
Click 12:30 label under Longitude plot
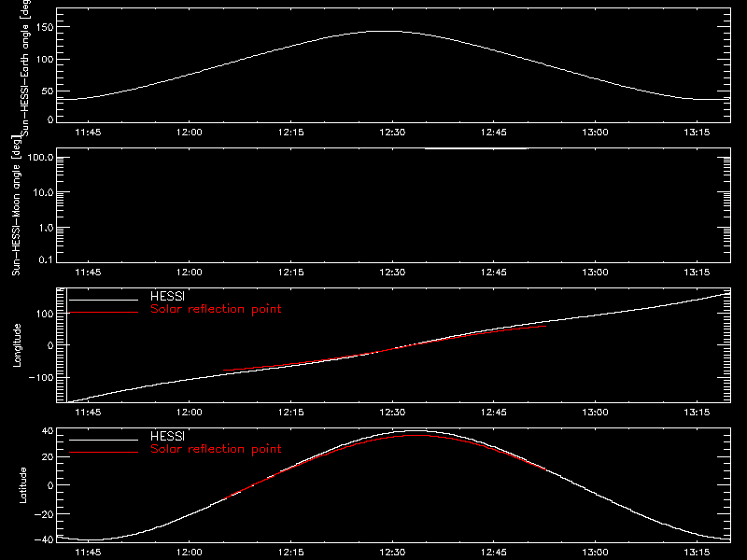[x=392, y=413]
